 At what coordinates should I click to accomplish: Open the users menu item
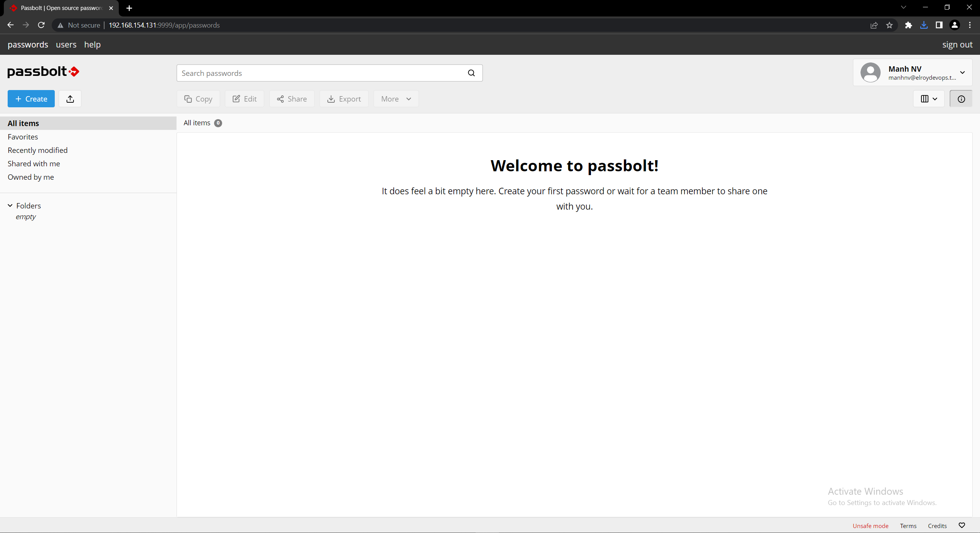(x=66, y=44)
